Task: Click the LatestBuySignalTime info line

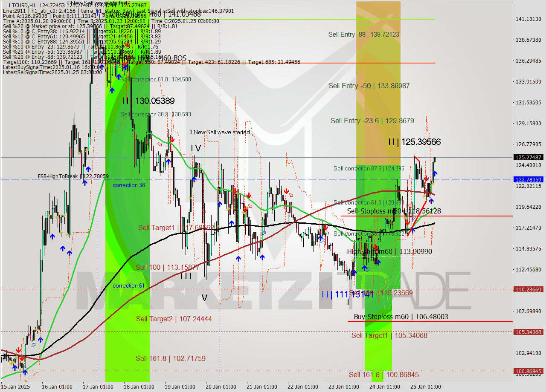Action: click(x=52, y=67)
